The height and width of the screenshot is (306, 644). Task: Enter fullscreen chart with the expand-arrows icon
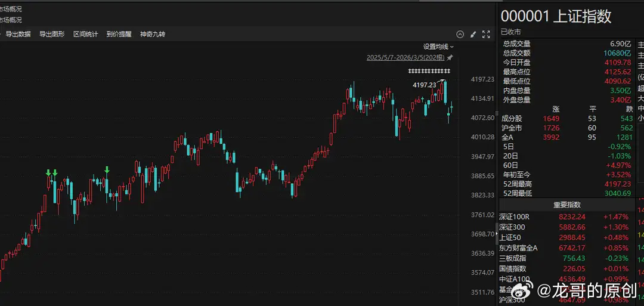tap(486, 35)
